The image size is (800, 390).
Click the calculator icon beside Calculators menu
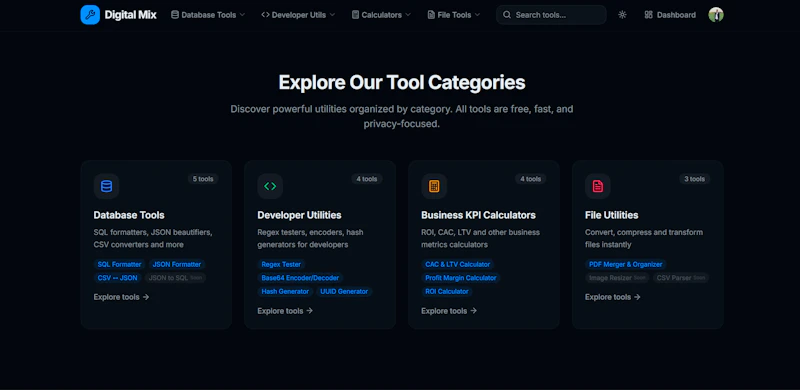click(x=355, y=15)
